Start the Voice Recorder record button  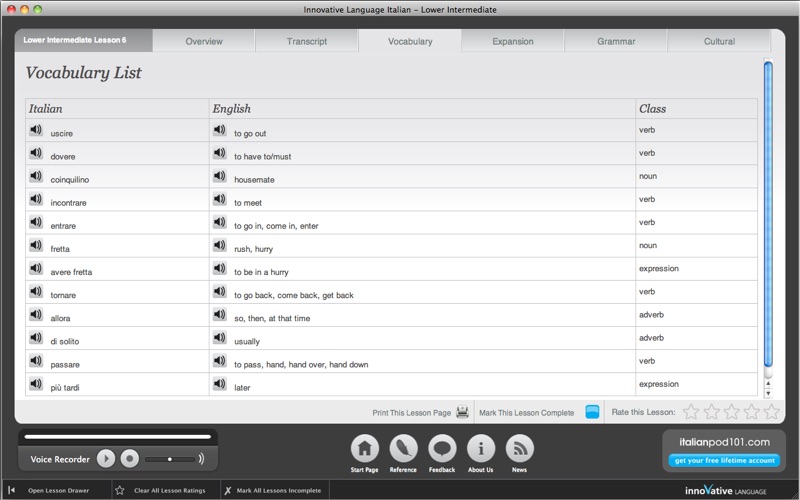(x=130, y=459)
